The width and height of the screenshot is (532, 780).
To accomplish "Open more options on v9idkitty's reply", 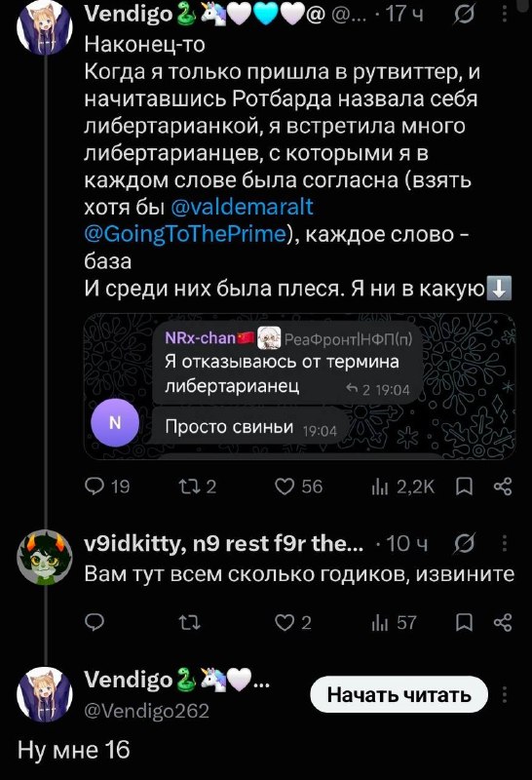I will (504, 543).
